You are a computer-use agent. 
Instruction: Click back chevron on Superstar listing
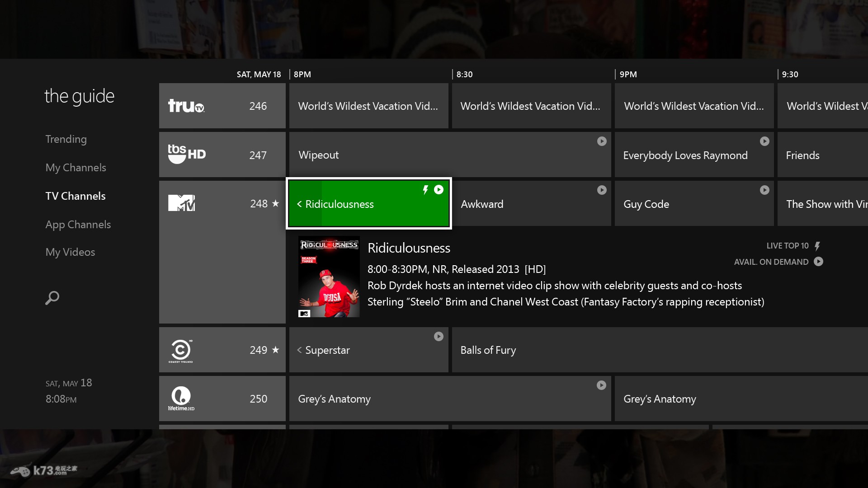299,350
